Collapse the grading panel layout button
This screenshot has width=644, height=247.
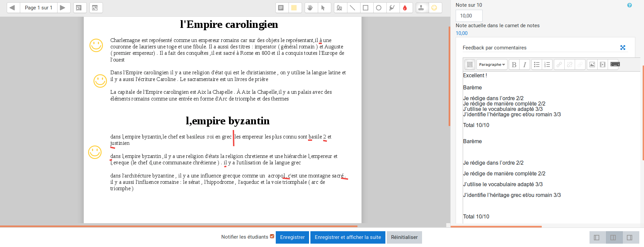[x=597, y=238]
